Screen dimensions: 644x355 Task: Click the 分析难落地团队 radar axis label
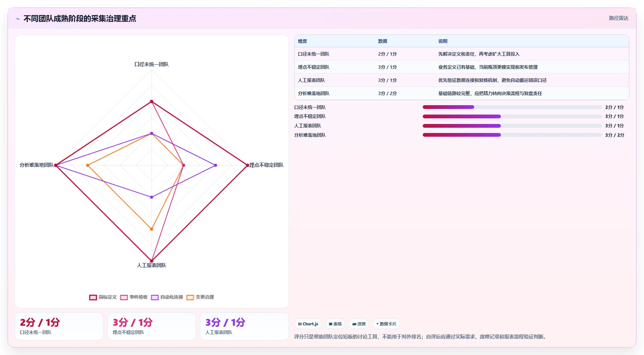36,165
